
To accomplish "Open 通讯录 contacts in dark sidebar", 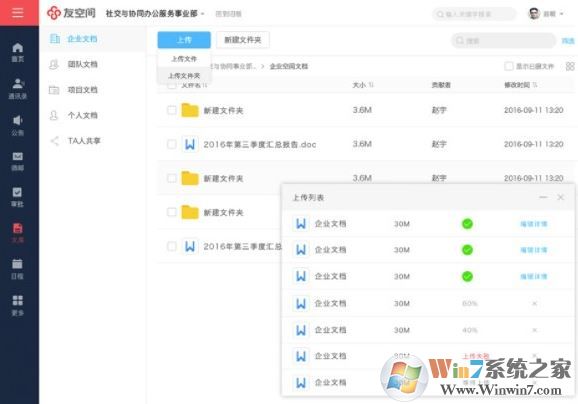I will 17,88.
